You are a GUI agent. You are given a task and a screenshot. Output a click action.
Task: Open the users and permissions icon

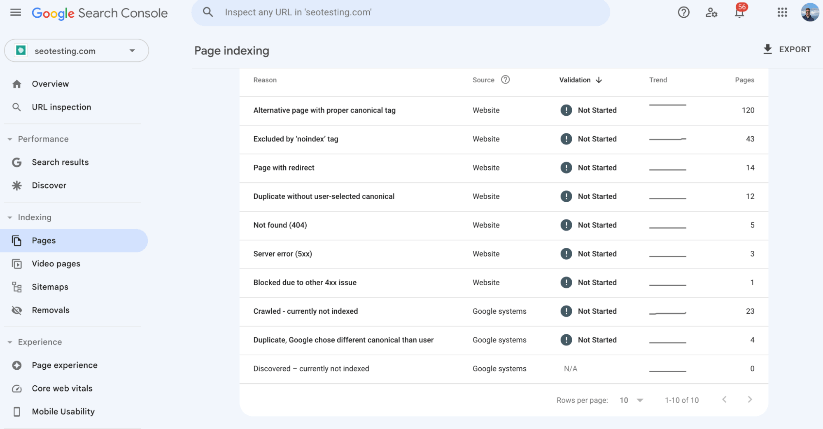click(x=711, y=13)
